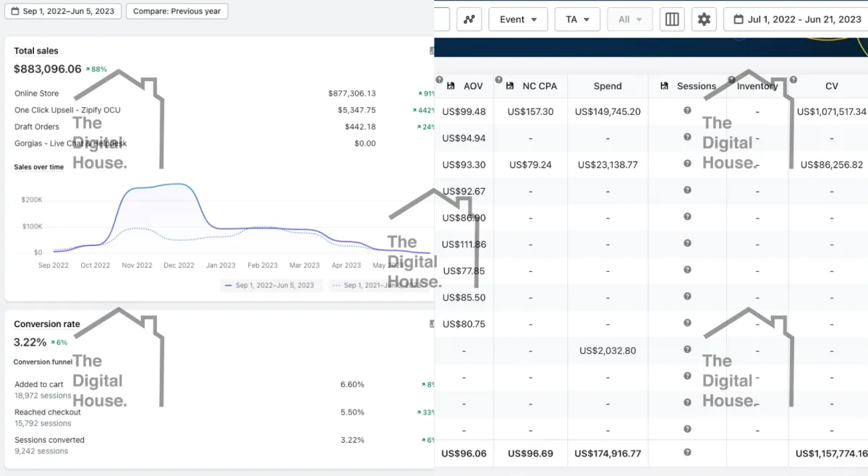868x476 pixels.
Task: Open the graph view icon button
Action: point(469,20)
